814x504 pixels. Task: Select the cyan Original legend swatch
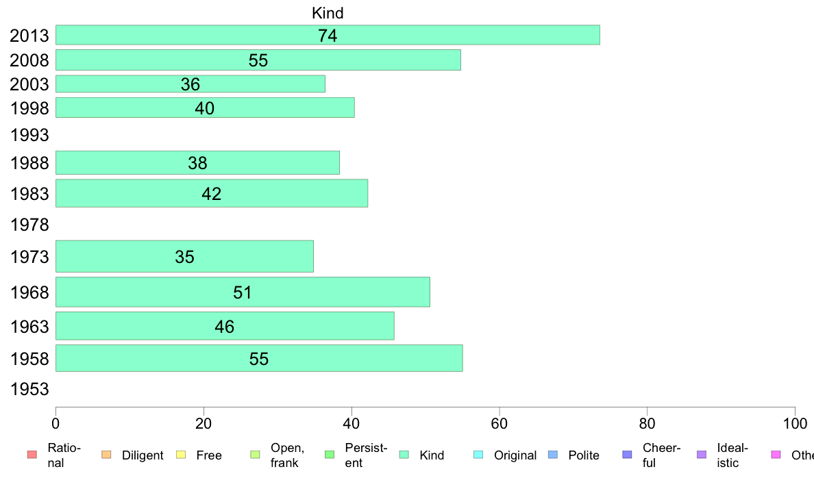479,455
